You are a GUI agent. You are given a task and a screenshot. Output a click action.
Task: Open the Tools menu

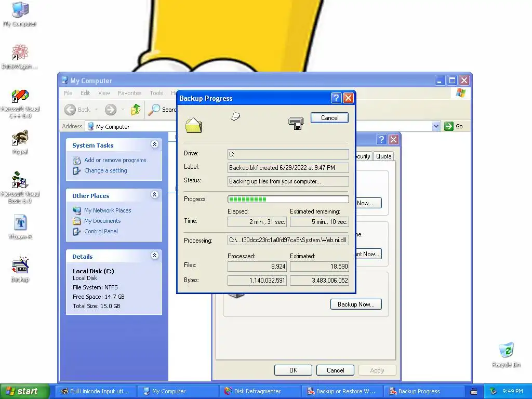tap(156, 93)
